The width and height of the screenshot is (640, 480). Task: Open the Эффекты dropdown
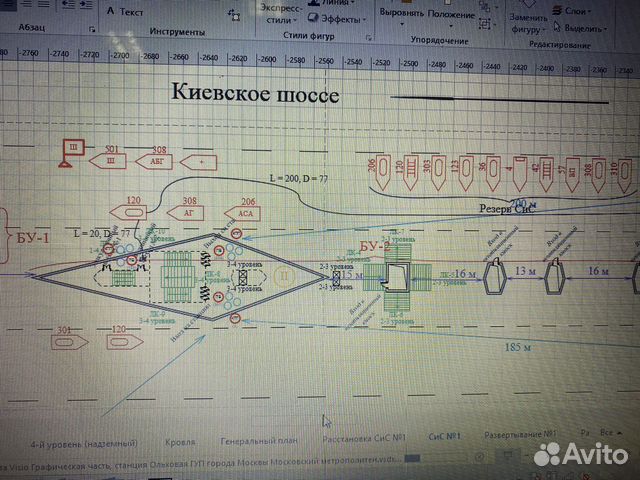(x=337, y=18)
